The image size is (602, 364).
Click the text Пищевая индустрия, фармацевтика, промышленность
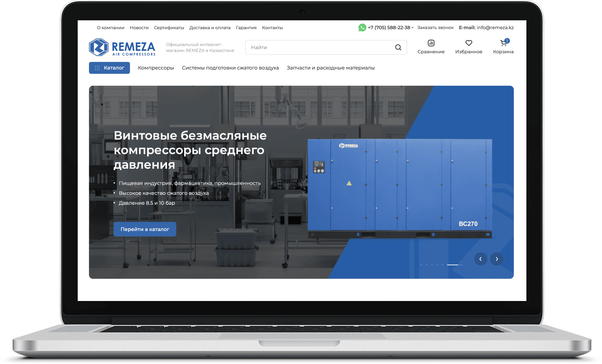(x=190, y=183)
